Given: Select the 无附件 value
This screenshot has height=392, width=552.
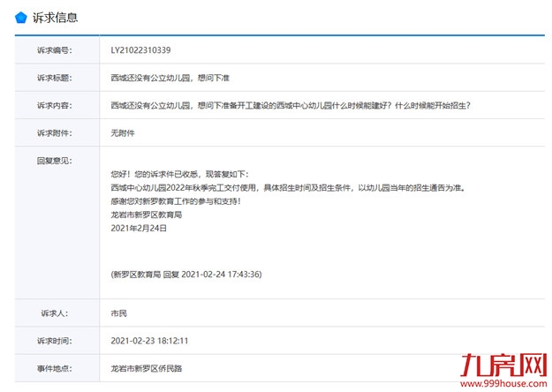Looking at the screenshot, I should 123,133.
